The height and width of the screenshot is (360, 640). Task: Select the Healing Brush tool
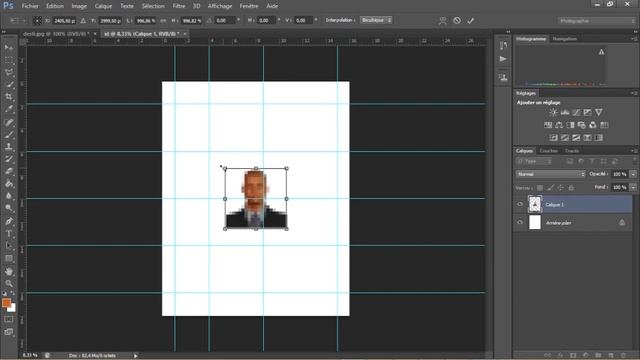9,122
